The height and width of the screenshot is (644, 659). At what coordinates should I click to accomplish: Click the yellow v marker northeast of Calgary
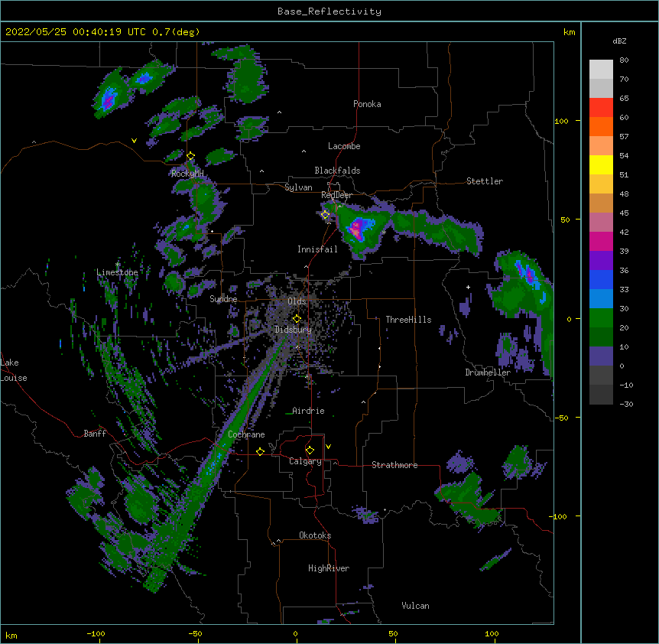pyautogui.click(x=328, y=447)
